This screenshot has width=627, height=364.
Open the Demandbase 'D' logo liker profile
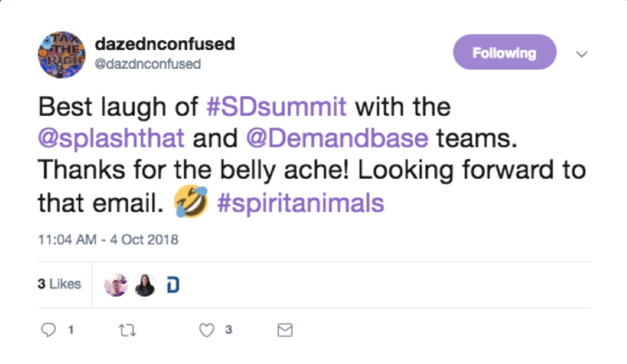[x=173, y=285]
